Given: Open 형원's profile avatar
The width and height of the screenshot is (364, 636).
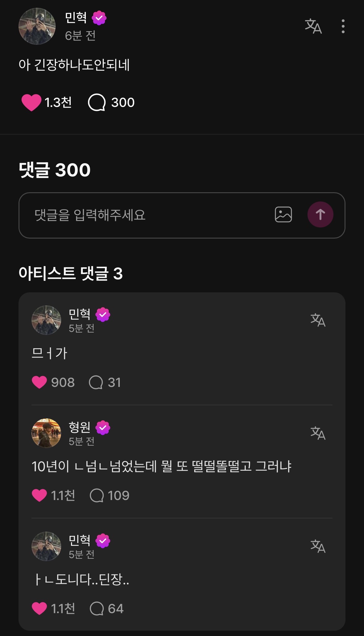Looking at the screenshot, I should coord(46,433).
